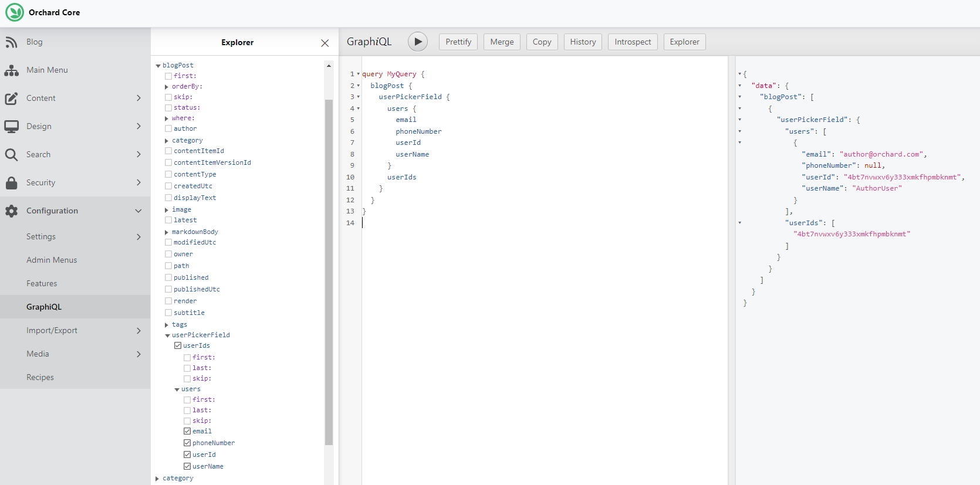Open the Media submenu
Screen dimensions: 980x485
coord(75,354)
